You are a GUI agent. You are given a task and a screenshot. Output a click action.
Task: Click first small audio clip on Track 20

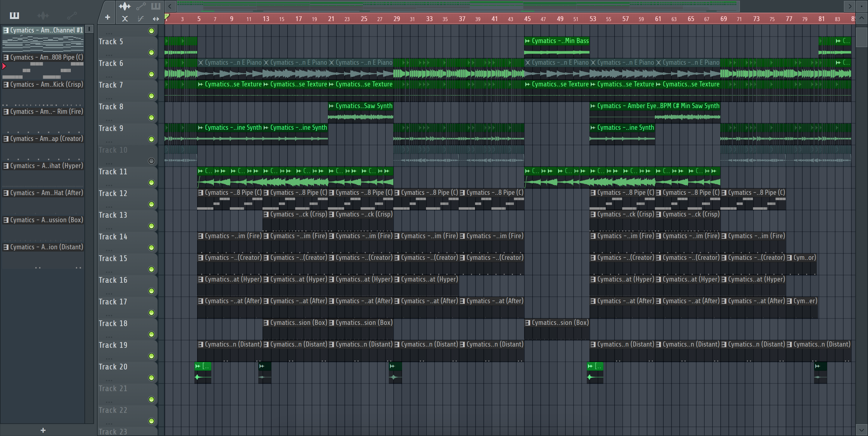click(203, 372)
